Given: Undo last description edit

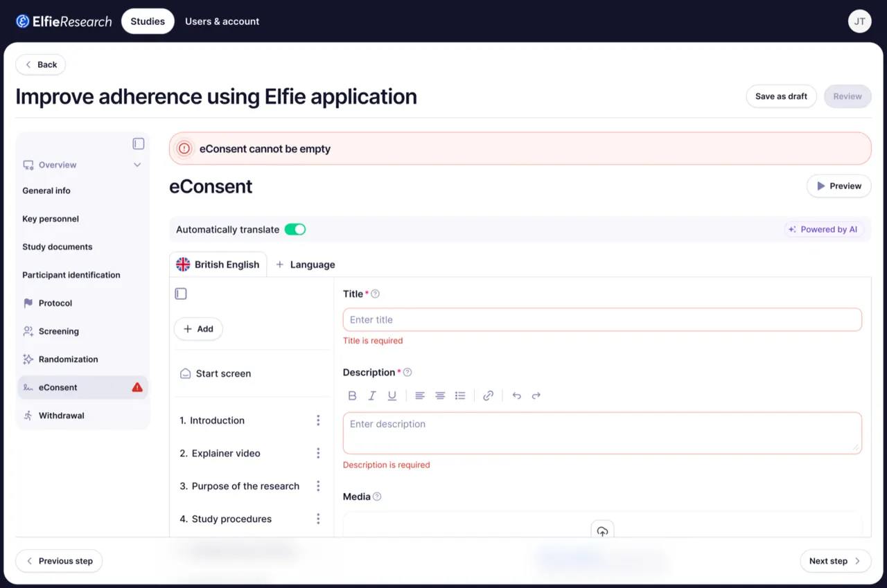Looking at the screenshot, I should click(516, 395).
